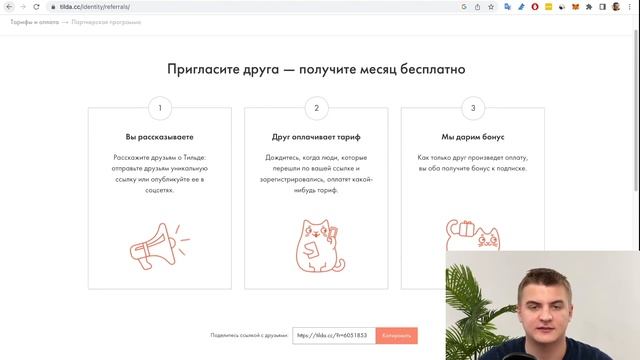Reload the page with the refresh icon

click(x=36, y=7)
